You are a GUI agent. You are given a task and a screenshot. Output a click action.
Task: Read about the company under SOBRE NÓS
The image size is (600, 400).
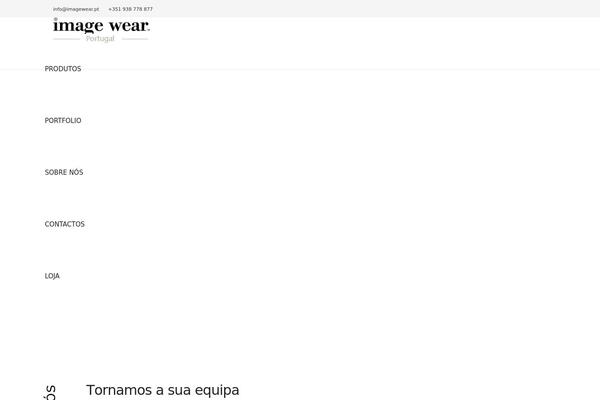(64, 172)
